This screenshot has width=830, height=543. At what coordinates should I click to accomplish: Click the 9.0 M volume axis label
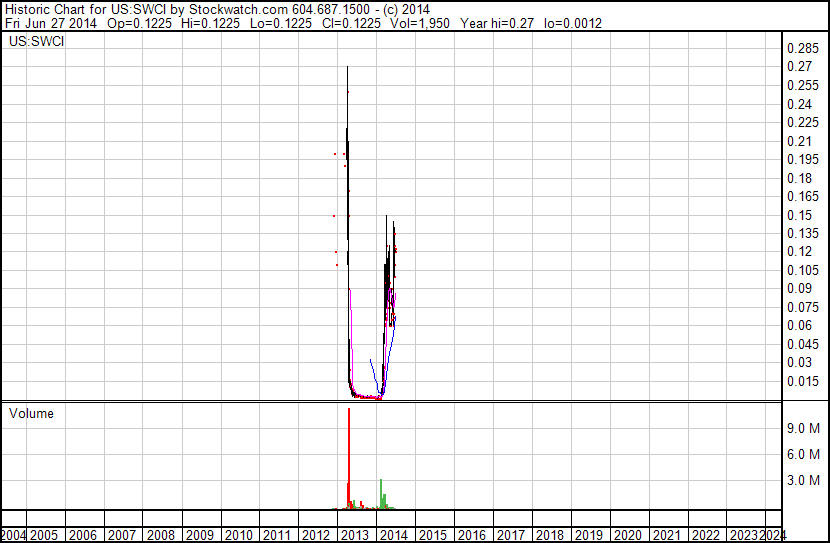point(803,428)
